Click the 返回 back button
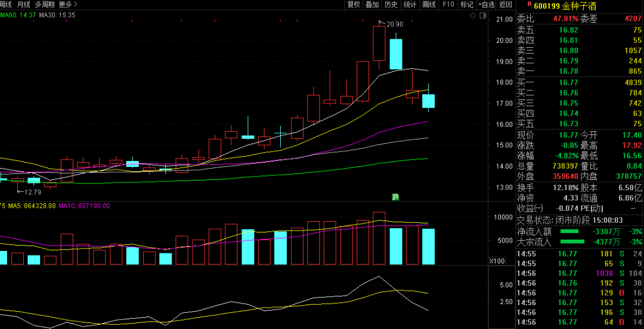Image resolution: width=644 pixels, height=329 pixels. point(506,4)
